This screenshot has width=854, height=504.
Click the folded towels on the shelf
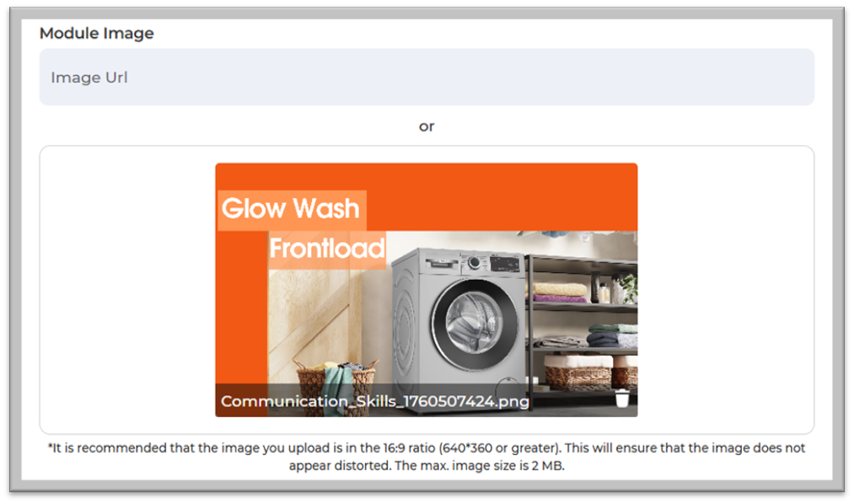559,292
